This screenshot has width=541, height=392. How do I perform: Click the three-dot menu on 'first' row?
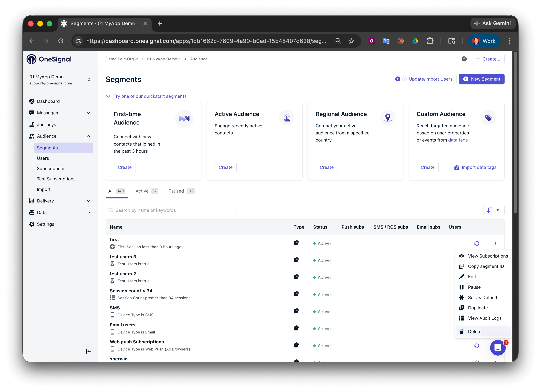click(495, 243)
